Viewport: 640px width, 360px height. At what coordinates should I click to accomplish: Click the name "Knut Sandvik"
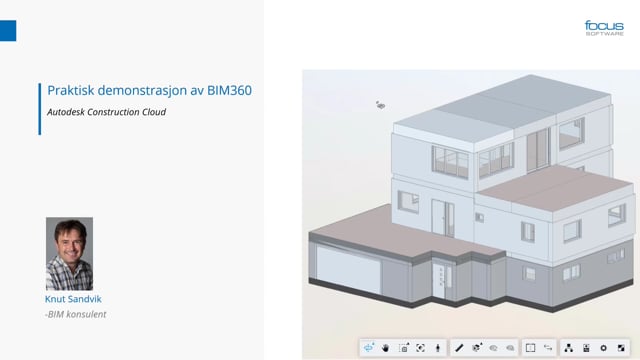click(x=73, y=299)
